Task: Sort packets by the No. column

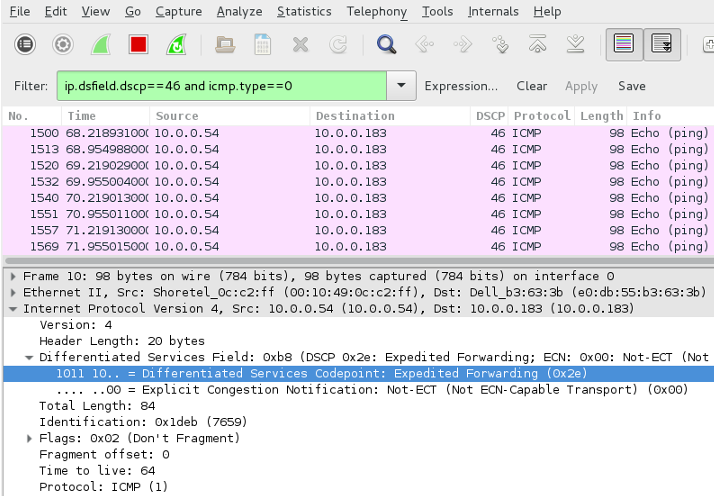Action: [x=32, y=116]
